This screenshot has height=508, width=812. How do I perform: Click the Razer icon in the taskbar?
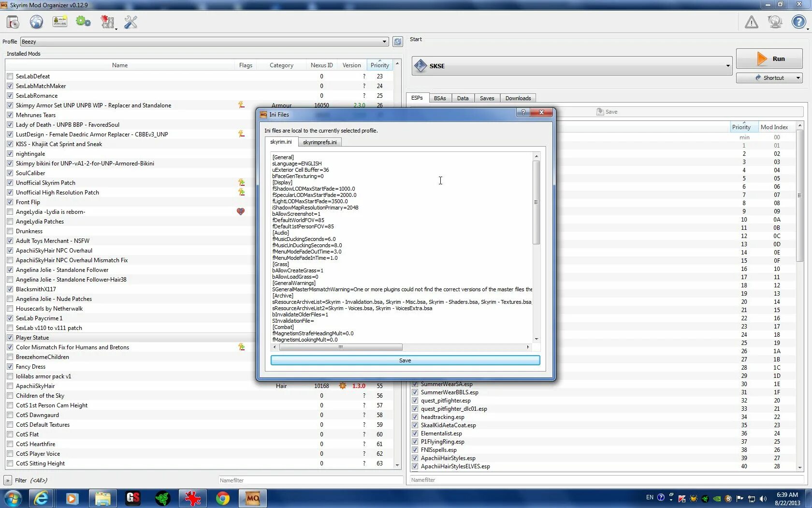click(x=163, y=498)
